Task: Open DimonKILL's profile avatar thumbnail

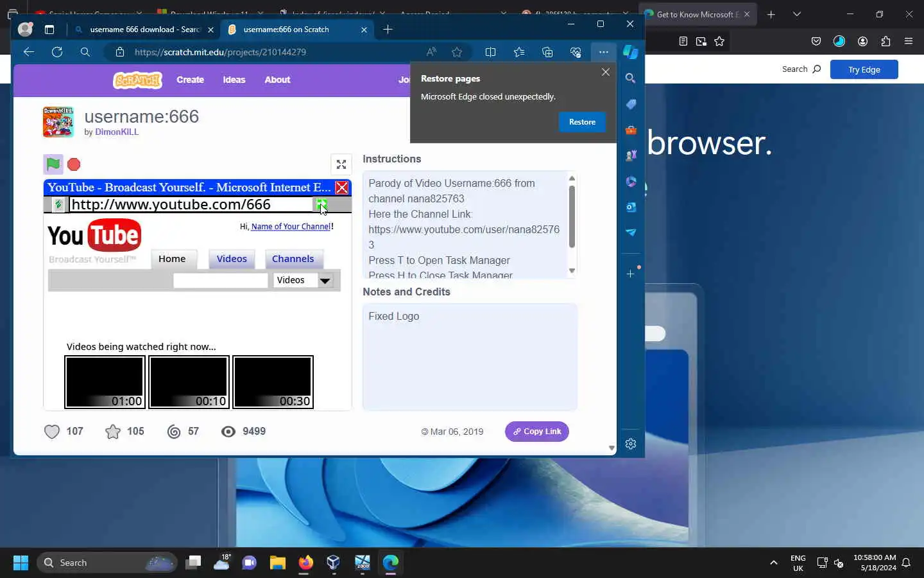Action: click(58, 122)
